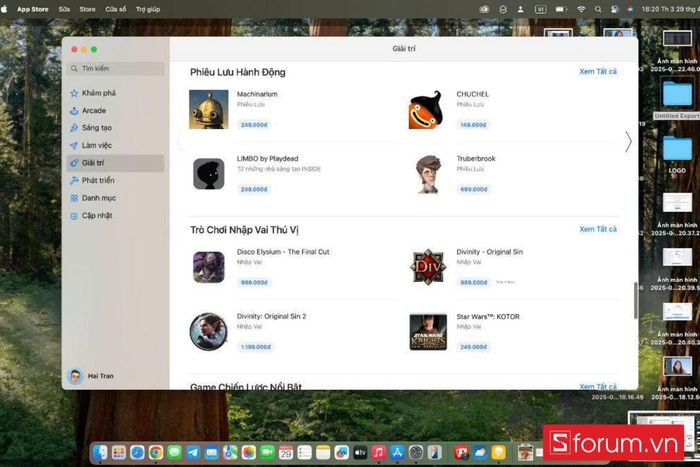The width and height of the screenshot is (700, 467).
Task: Open the CHUCHEL app icon
Action: click(427, 109)
